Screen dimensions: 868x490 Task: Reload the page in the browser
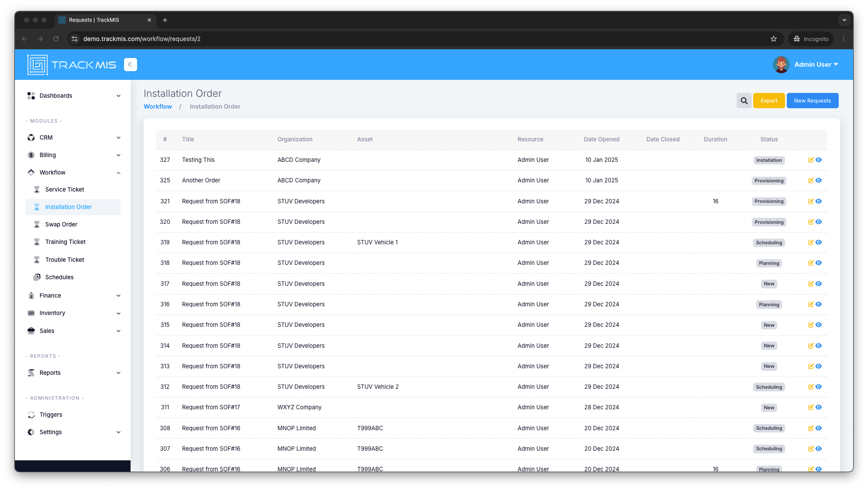point(56,39)
